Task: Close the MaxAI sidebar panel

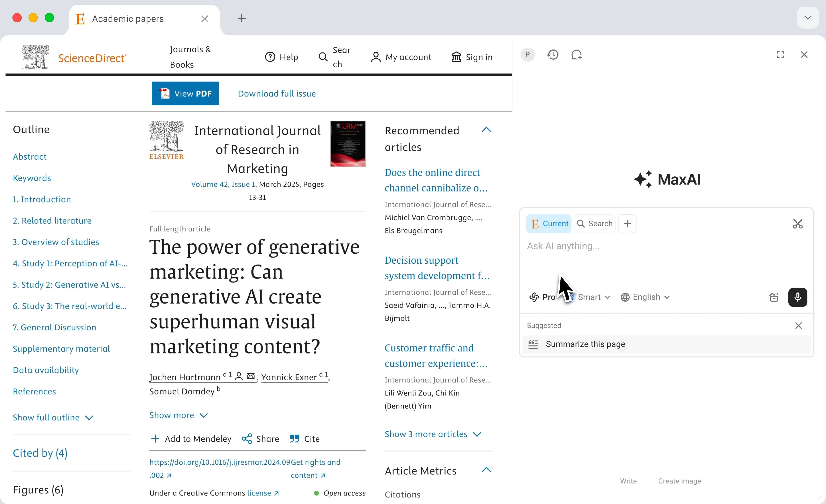Action: 804,55
